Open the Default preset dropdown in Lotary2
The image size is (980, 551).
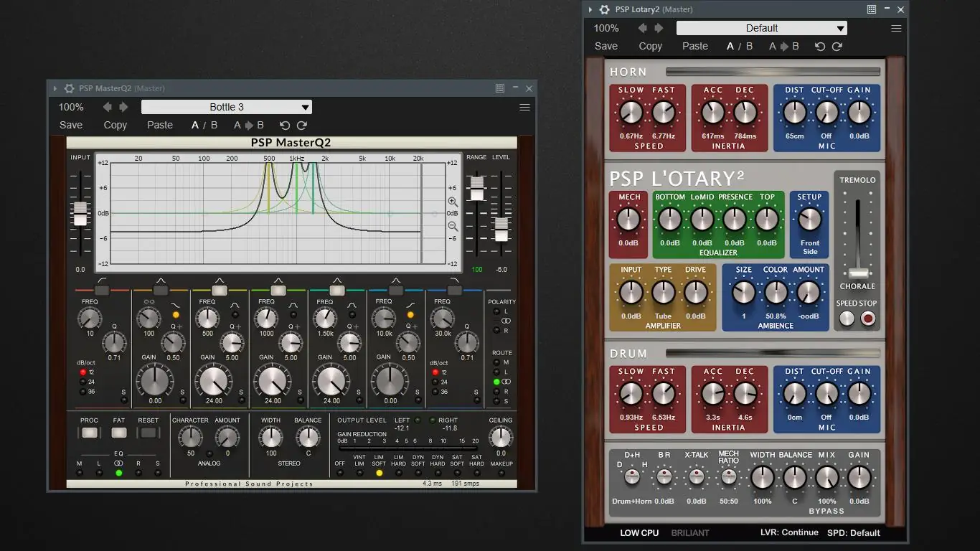[761, 28]
